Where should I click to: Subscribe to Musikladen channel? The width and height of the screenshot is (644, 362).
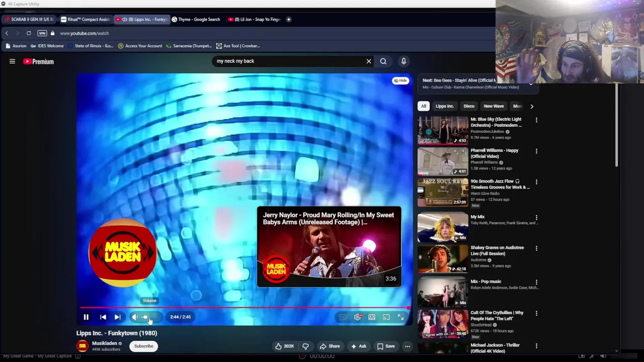143,346
